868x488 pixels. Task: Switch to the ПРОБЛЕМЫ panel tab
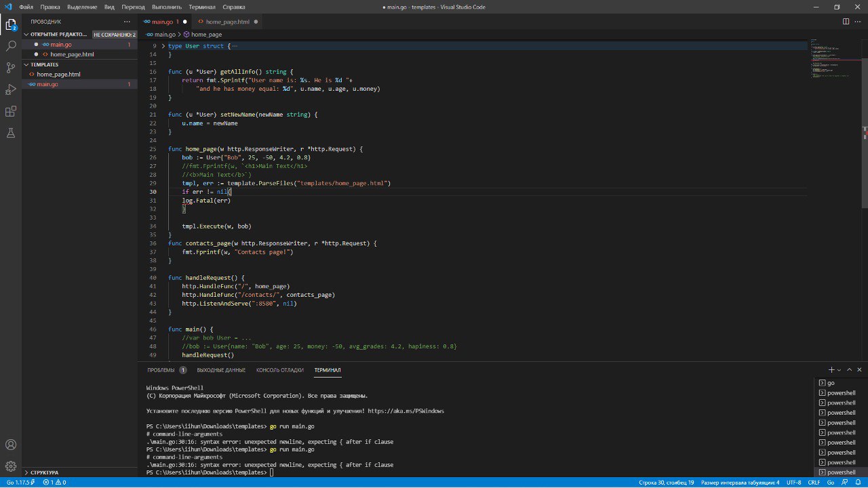point(161,370)
